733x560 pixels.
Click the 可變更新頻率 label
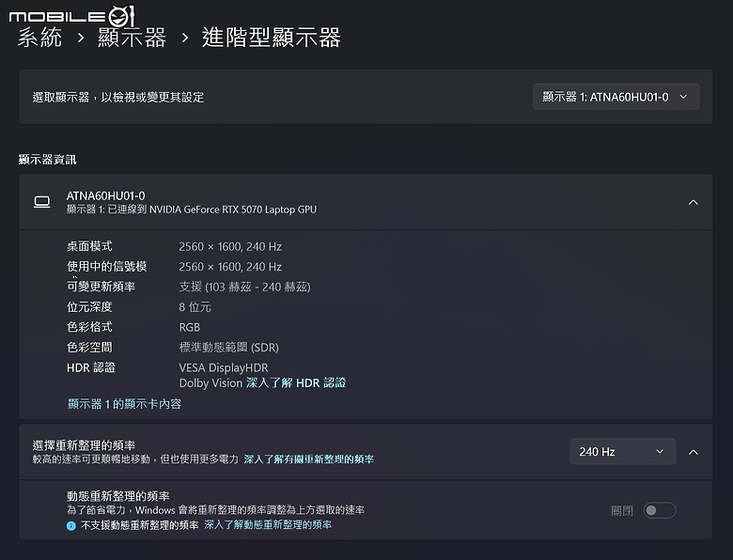point(101,287)
